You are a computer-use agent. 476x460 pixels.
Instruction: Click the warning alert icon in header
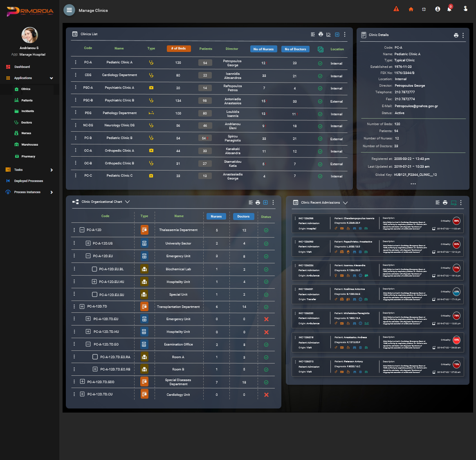(x=396, y=9)
